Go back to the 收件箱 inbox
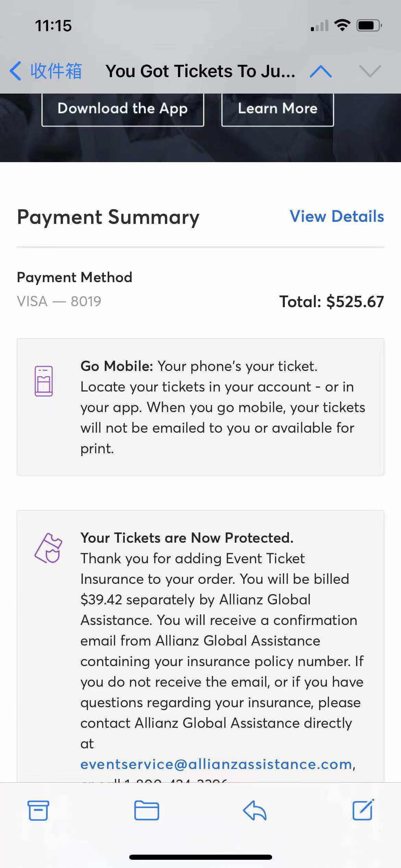 pyautogui.click(x=56, y=71)
